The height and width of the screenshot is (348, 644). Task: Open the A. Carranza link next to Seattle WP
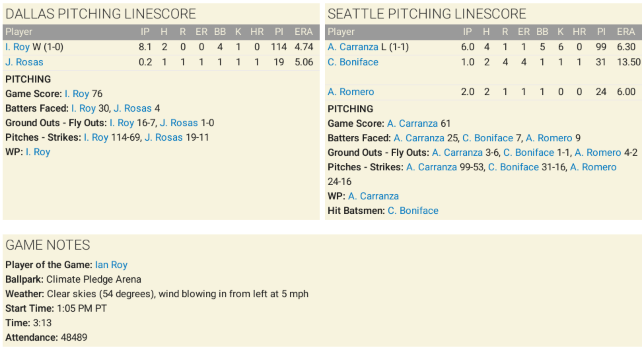click(373, 196)
